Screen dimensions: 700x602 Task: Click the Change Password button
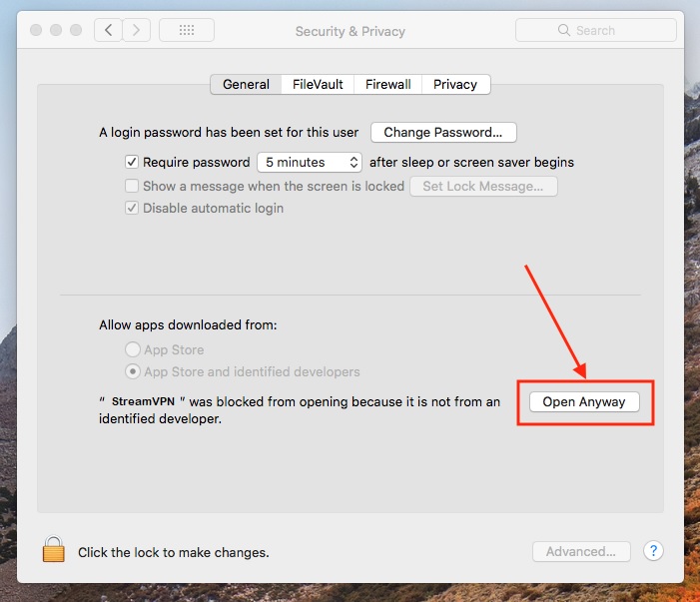tap(443, 132)
